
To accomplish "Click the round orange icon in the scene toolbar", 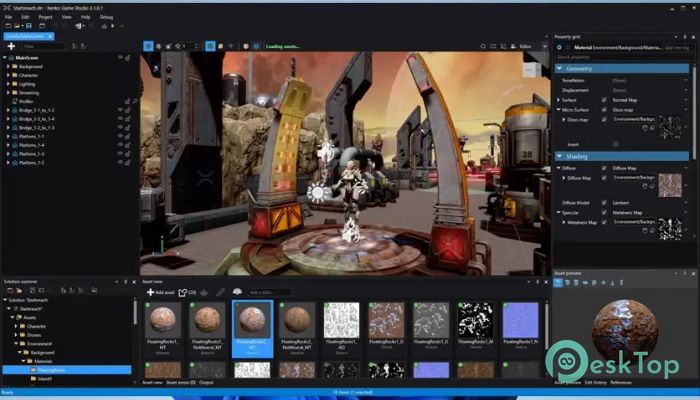I will tap(246, 46).
